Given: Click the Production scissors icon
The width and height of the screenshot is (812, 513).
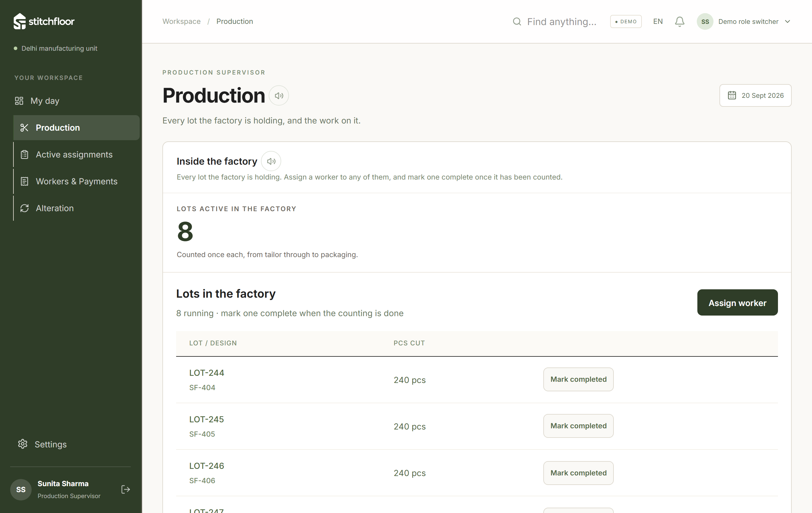Looking at the screenshot, I should pyautogui.click(x=24, y=128).
